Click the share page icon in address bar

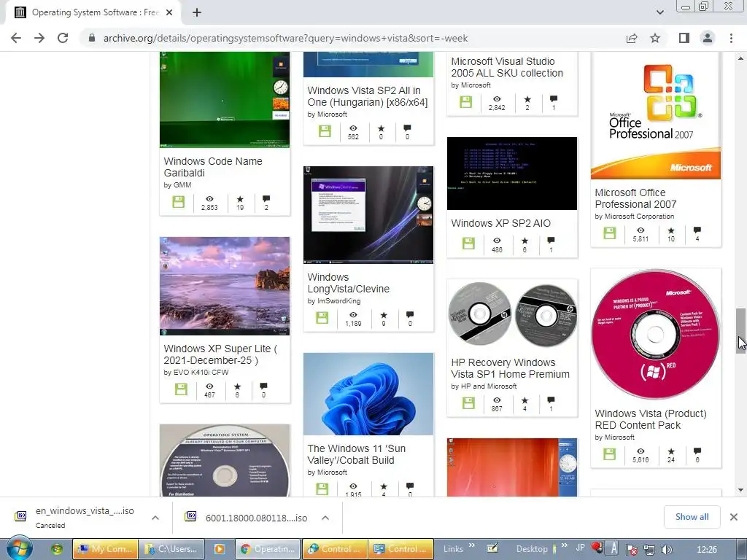coord(632,38)
